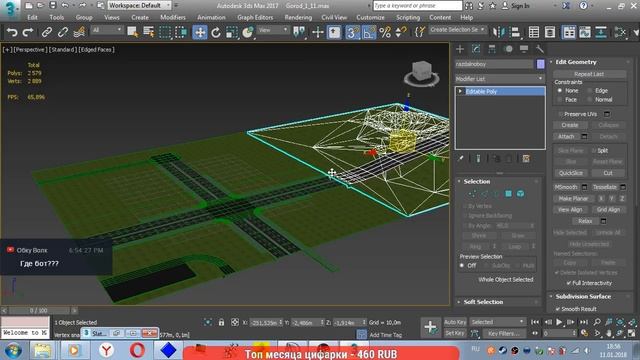Open the Workspace: Default dropdown

pos(140,5)
